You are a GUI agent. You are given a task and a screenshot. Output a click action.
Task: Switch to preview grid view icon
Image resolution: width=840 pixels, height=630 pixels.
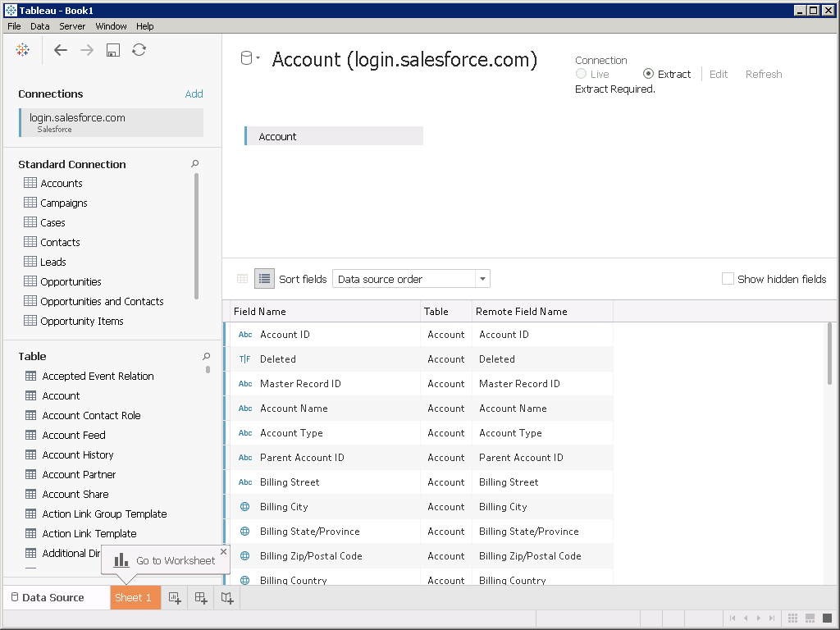tap(242, 279)
